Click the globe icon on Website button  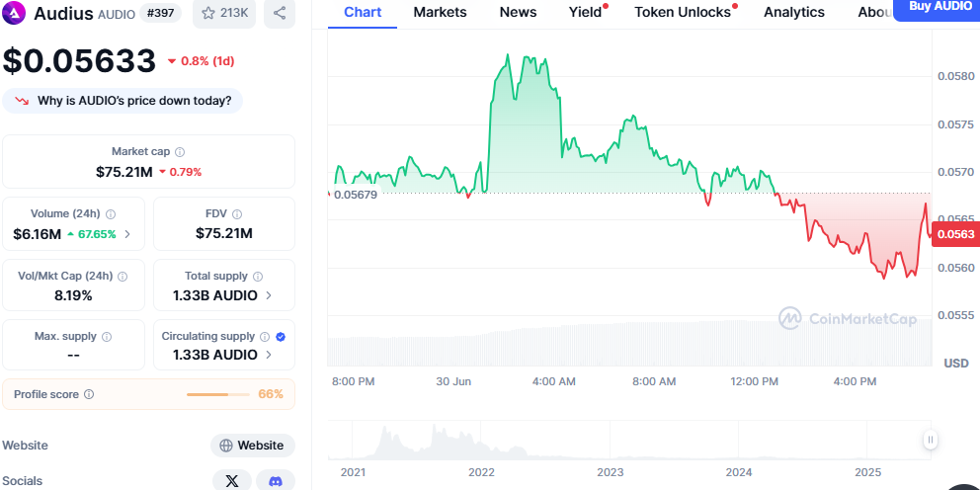click(226, 446)
